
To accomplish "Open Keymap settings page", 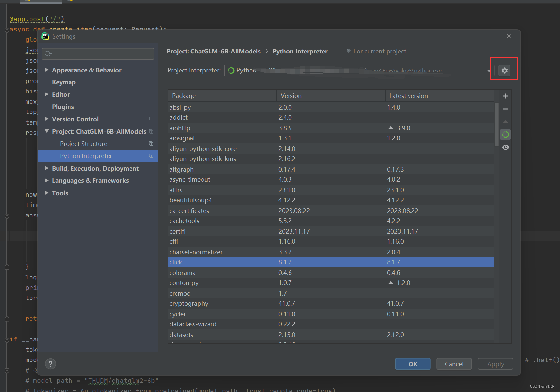I will pos(64,82).
